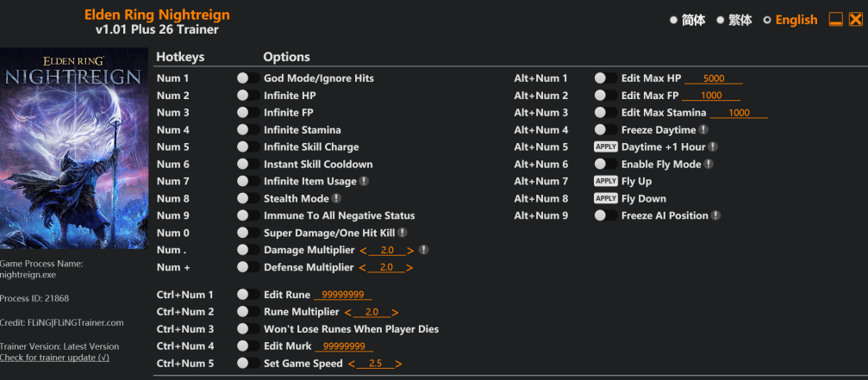Enable Infinite FP switch
This screenshot has height=380, width=868.
click(248, 112)
